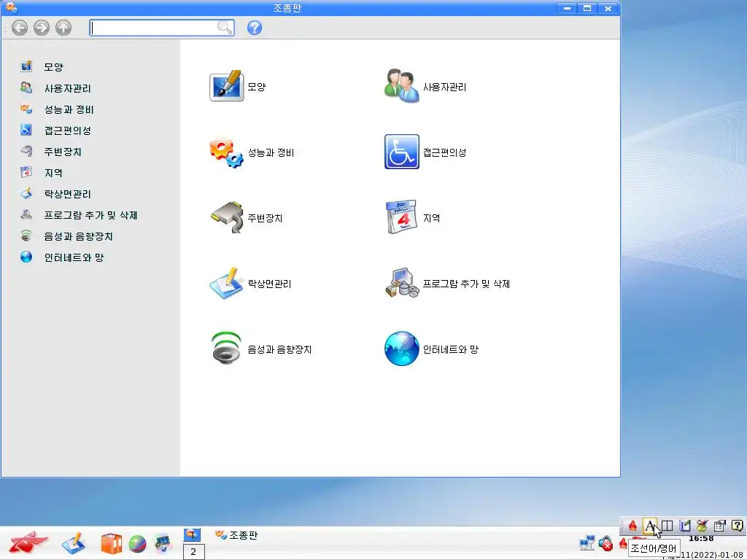Activate the 조종판 taskbar window button

coord(236,535)
